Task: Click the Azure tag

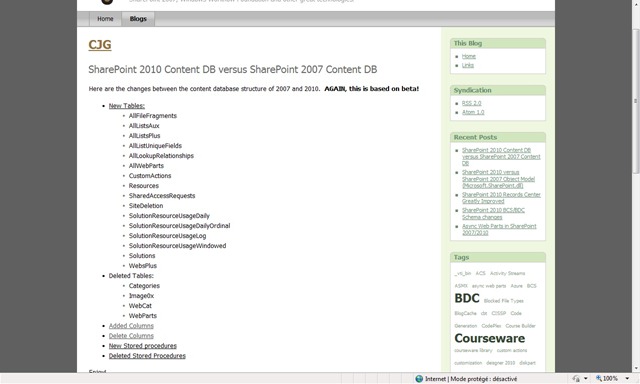Action: click(516, 286)
